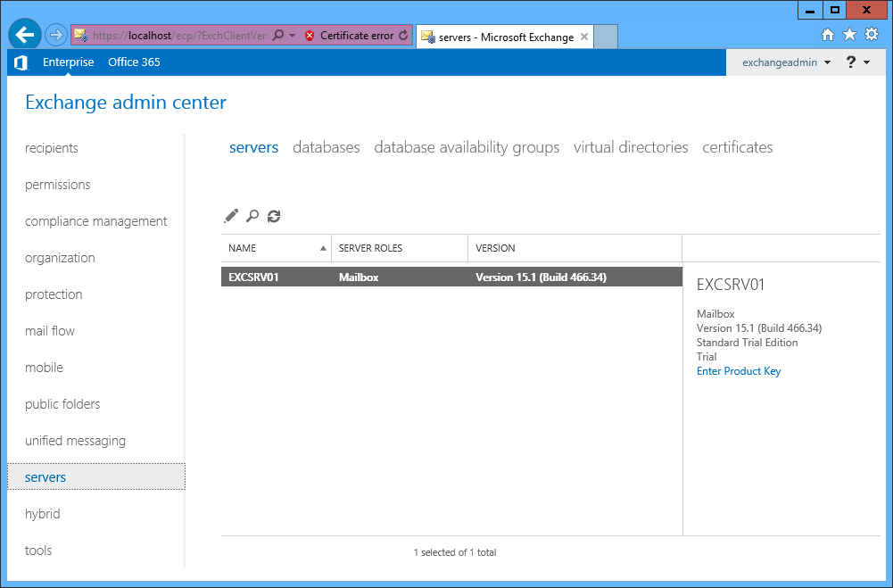
Task: Select servers in the left navigation
Action: click(x=96, y=476)
